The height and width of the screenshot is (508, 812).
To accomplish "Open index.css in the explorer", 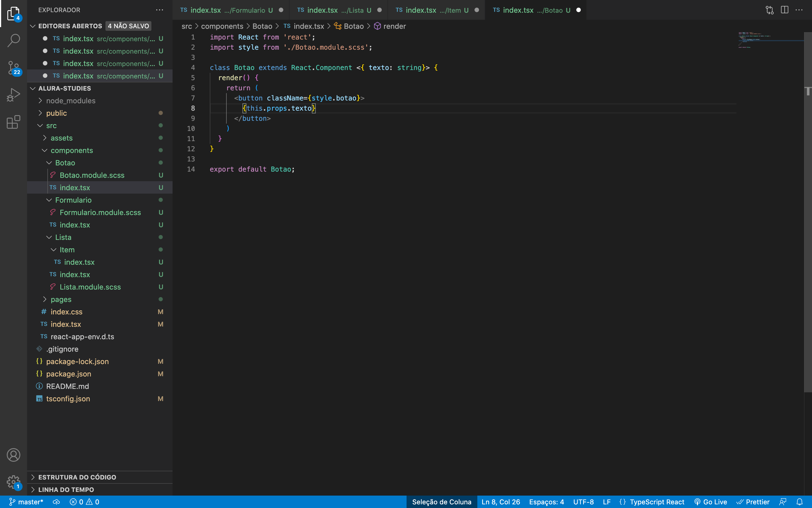I will pos(100,312).
